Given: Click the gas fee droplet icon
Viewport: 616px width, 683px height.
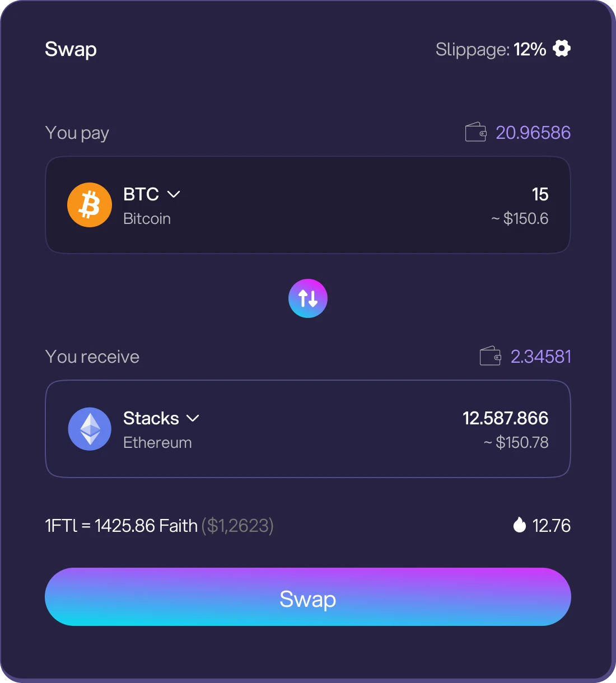Looking at the screenshot, I should coord(520,525).
